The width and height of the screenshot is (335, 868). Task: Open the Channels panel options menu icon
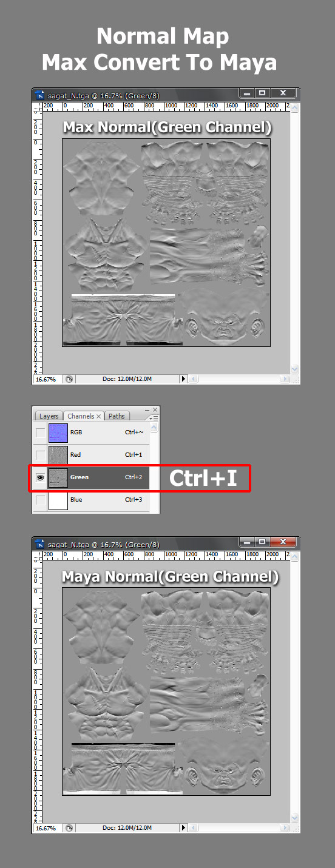[155, 417]
